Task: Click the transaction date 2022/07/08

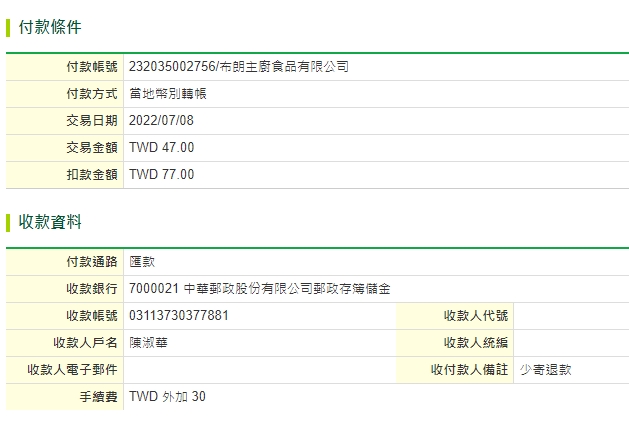Action: tap(161, 120)
